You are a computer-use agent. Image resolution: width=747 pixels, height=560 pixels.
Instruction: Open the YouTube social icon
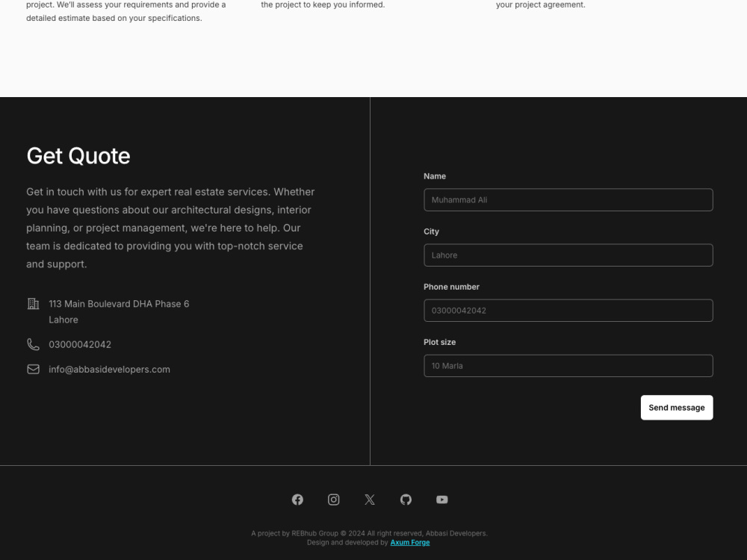pos(442,500)
